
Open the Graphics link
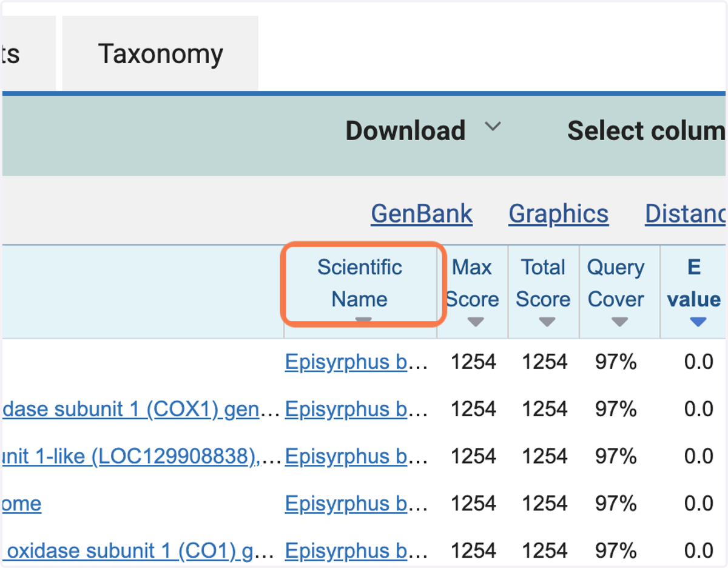click(558, 214)
